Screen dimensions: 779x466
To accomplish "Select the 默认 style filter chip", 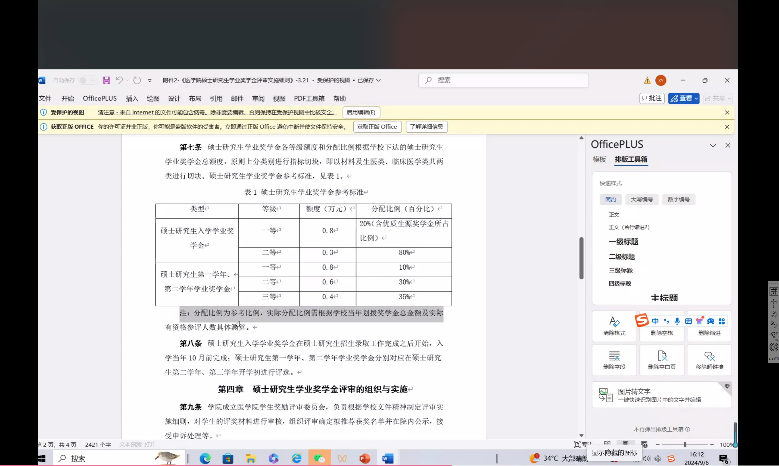I will coord(609,199).
